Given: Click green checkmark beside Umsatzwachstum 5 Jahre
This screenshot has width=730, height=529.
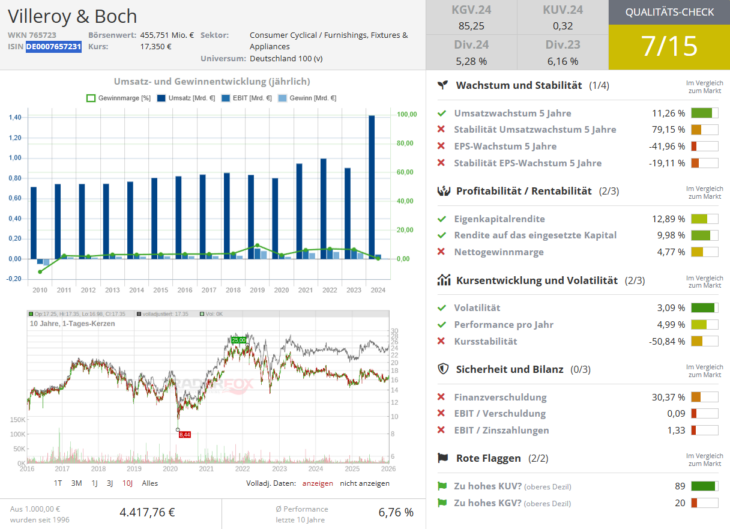Looking at the screenshot, I should (442, 113).
